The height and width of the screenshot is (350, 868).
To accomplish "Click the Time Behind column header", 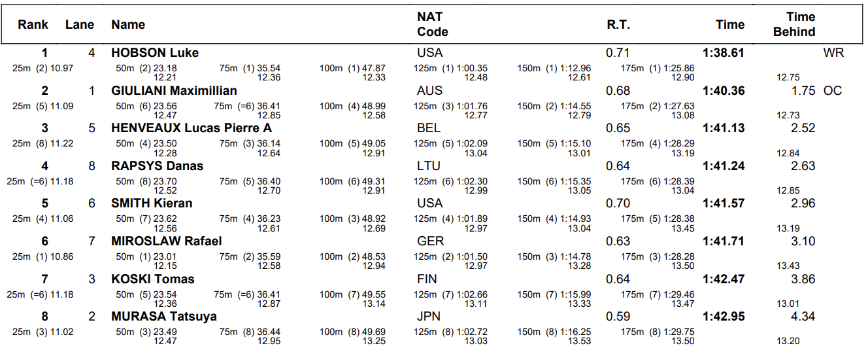I will coord(794,24).
